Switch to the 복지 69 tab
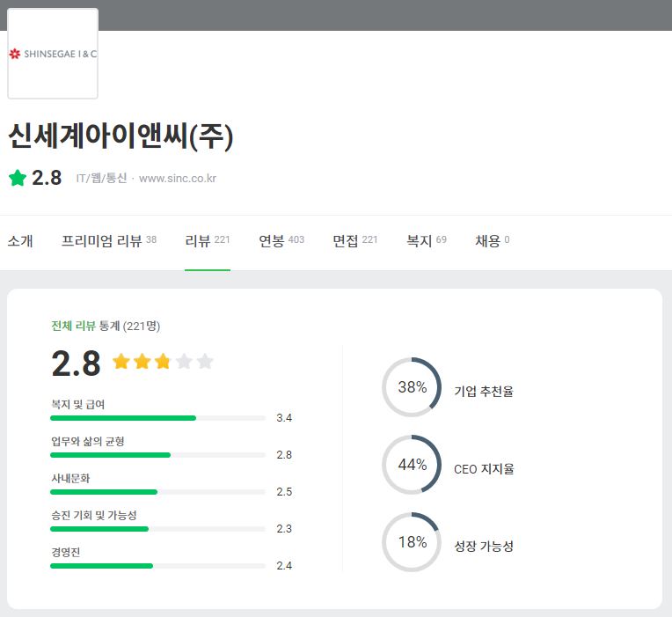 click(x=427, y=240)
